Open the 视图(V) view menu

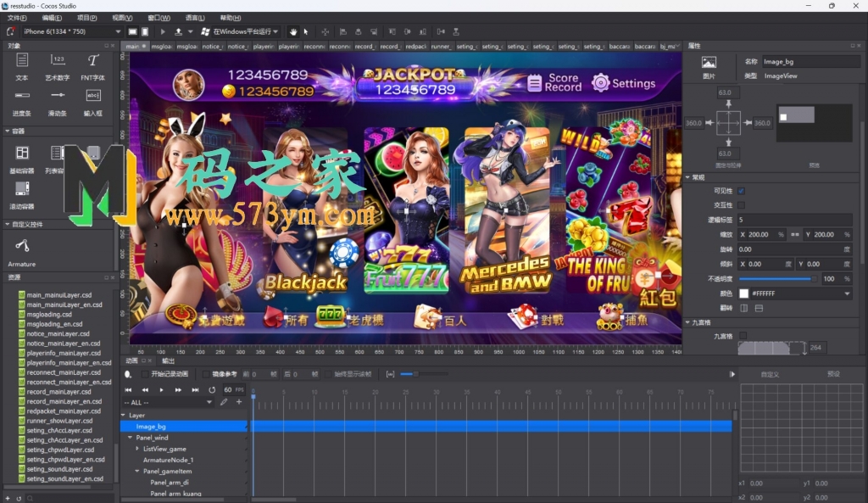122,18
